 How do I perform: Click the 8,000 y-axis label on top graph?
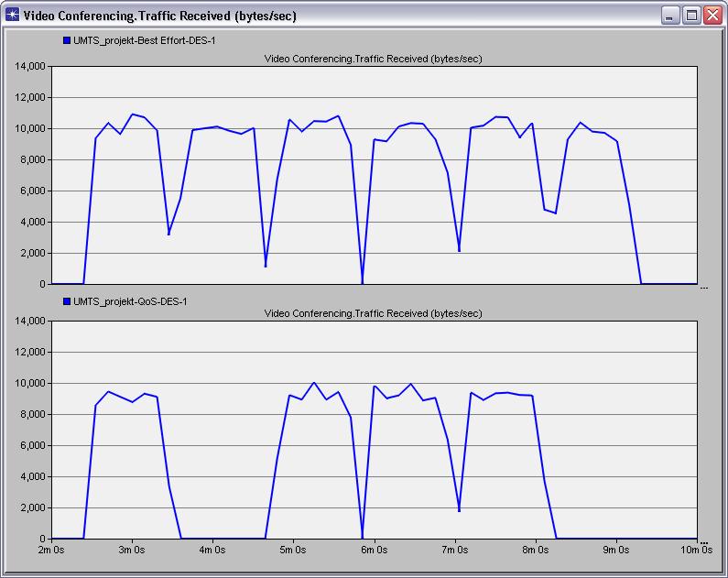coord(32,159)
